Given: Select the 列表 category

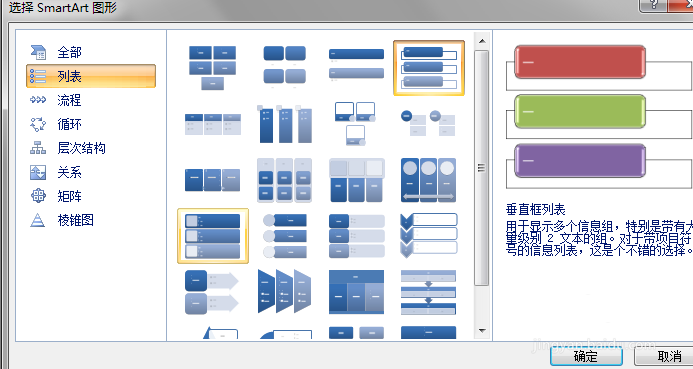Looking at the screenshot, I should pos(91,76).
